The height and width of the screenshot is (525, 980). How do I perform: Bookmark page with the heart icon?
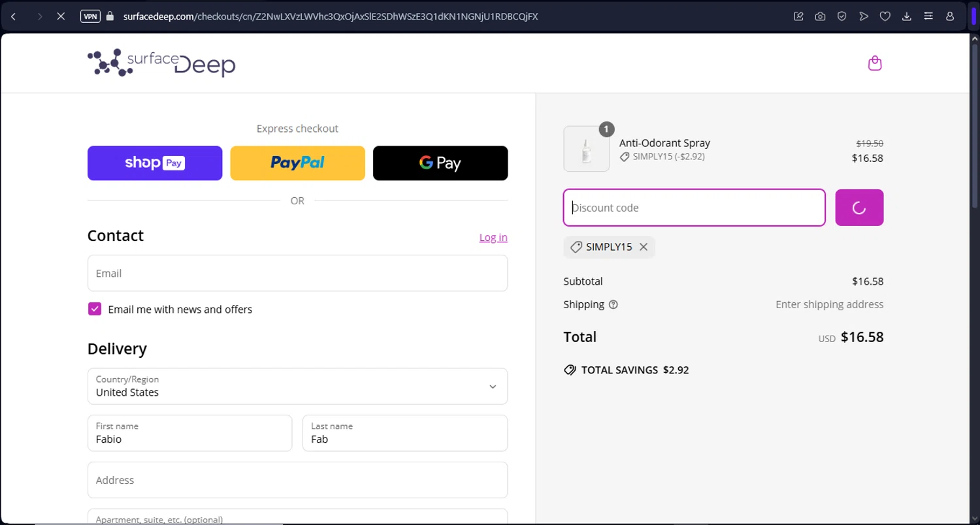[885, 16]
